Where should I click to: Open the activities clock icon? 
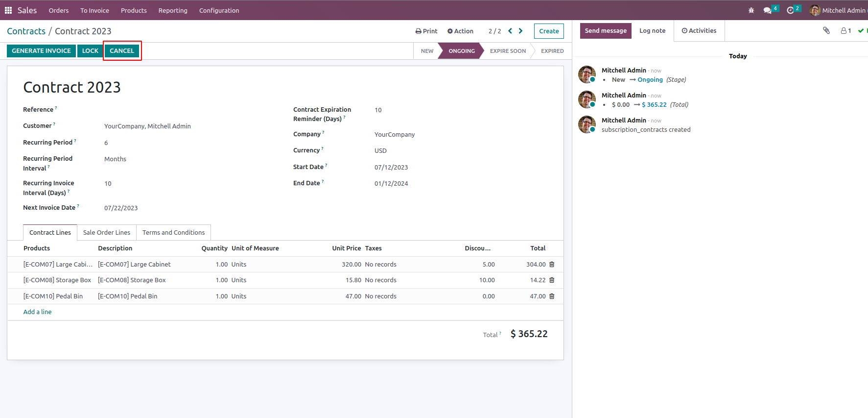pyautogui.click(x=790, y=10)
